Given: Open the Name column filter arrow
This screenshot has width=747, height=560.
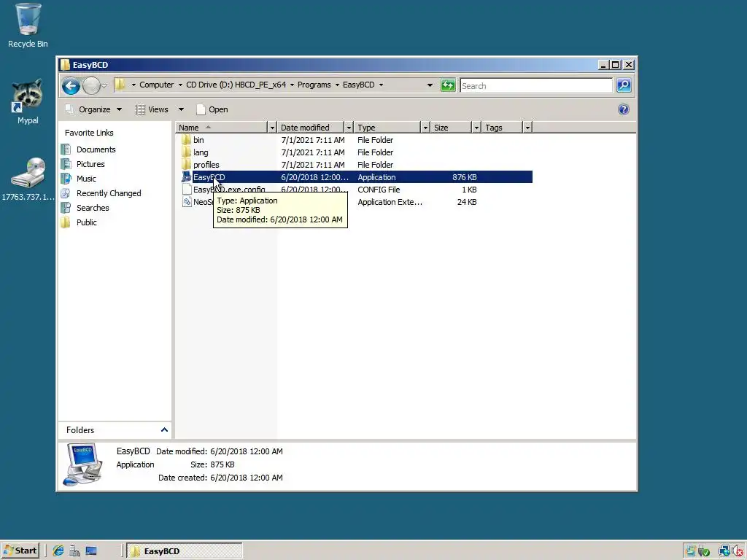Looking at the screenshot, I should [x=272, y=128].
